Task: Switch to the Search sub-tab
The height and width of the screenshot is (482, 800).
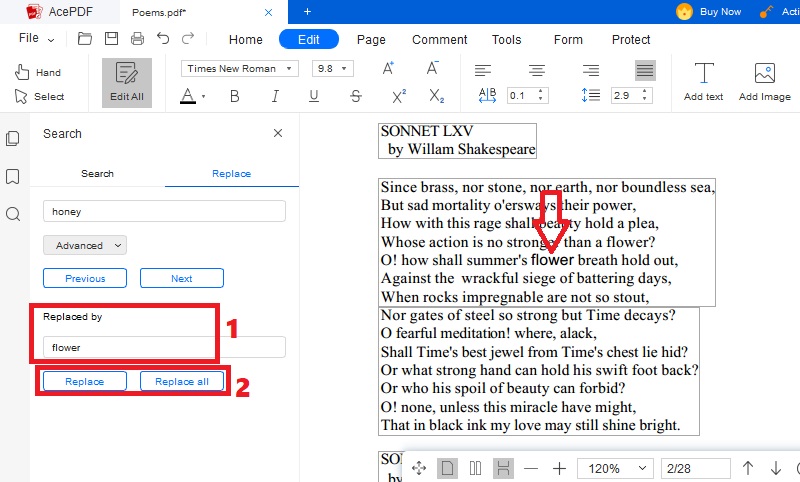Action: [x=97, y=173]
